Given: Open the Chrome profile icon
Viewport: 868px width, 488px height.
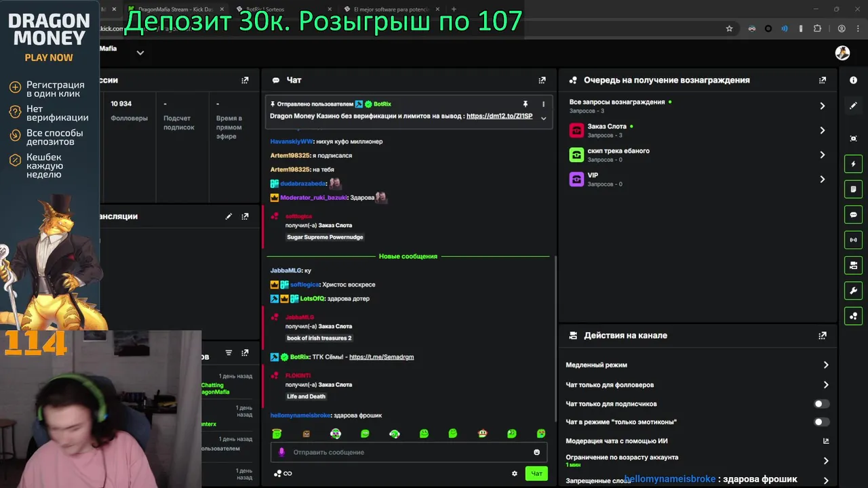Looking at the screenshot, I should coord(842,28).
